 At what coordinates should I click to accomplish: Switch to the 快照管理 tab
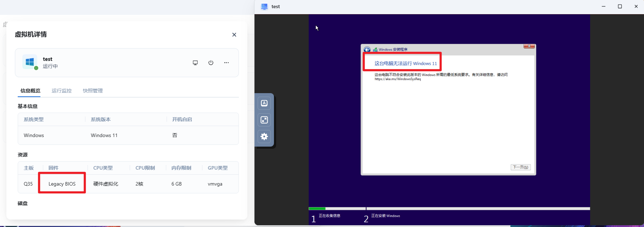click(93, 91)
